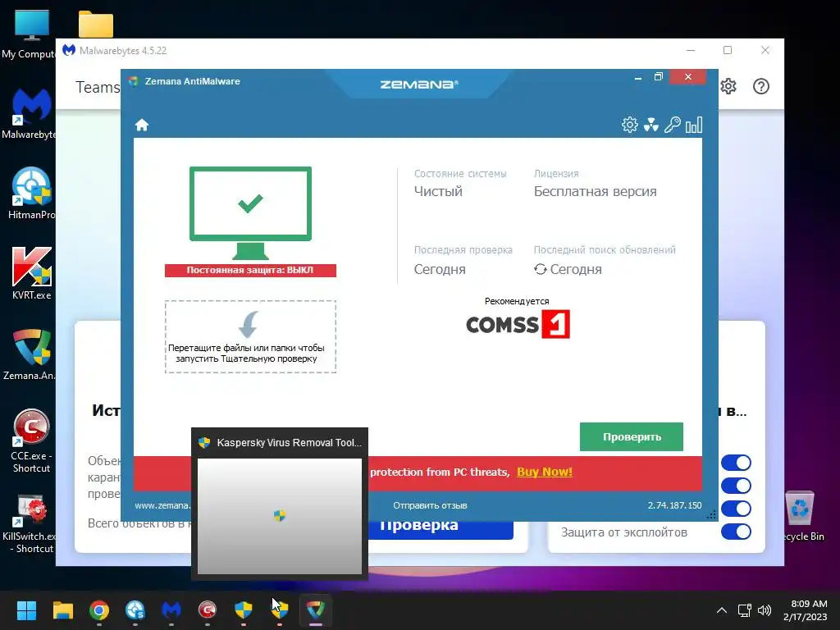
Task: Switch to Malwarebytes taskbar icon
Action: click(x=171, y=610)
